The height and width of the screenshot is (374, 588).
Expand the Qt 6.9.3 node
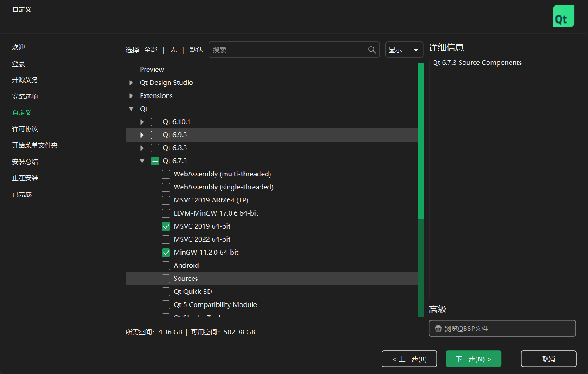(x=142, y=135)
